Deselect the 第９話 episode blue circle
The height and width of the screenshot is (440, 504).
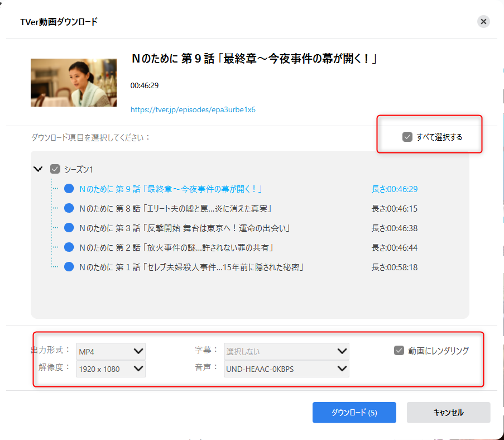coord(69,189)
